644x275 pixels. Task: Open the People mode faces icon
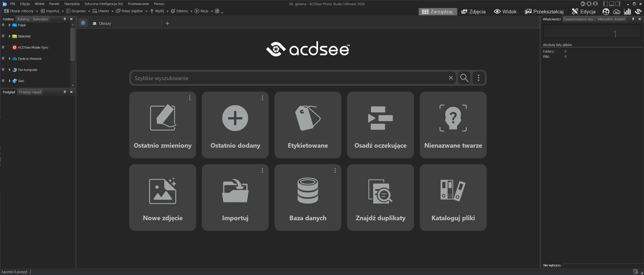coord(606,12)
